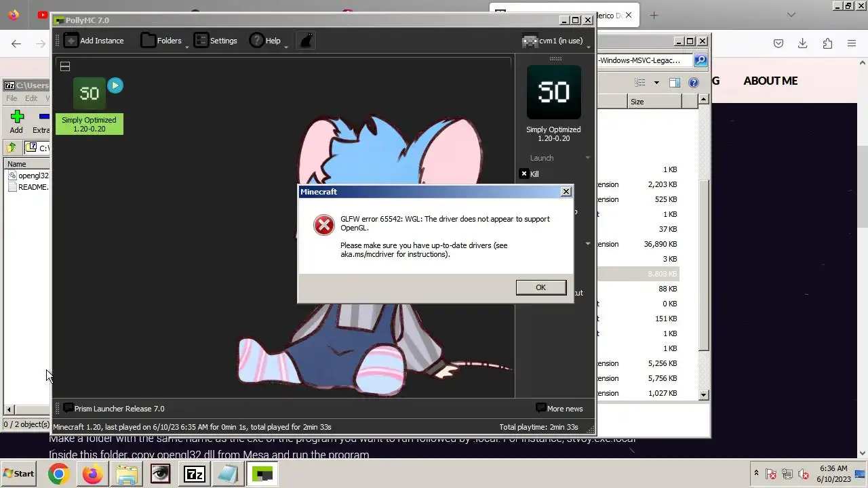Click the muted volume tray icon

[x=804, y=474]
